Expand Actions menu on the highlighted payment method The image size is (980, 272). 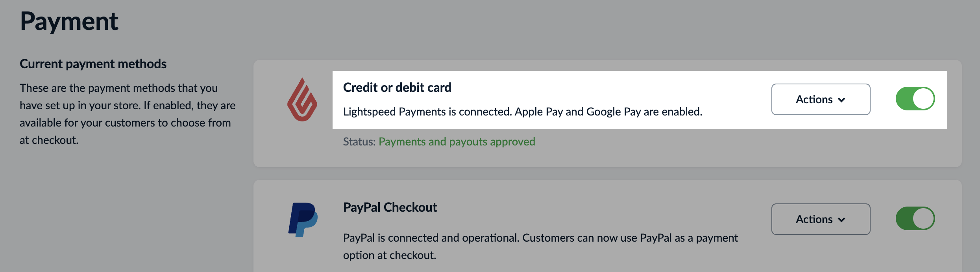[x=821, y=99]
